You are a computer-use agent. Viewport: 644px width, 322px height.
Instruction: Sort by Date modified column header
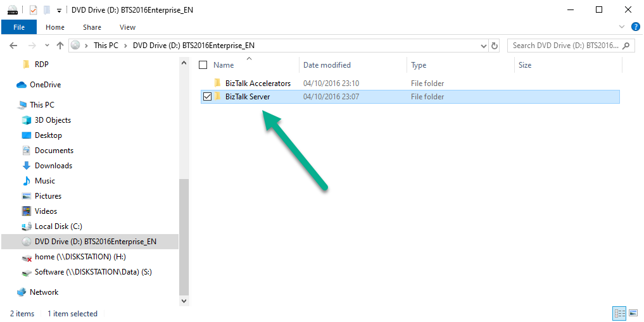(x=327, y=65)
